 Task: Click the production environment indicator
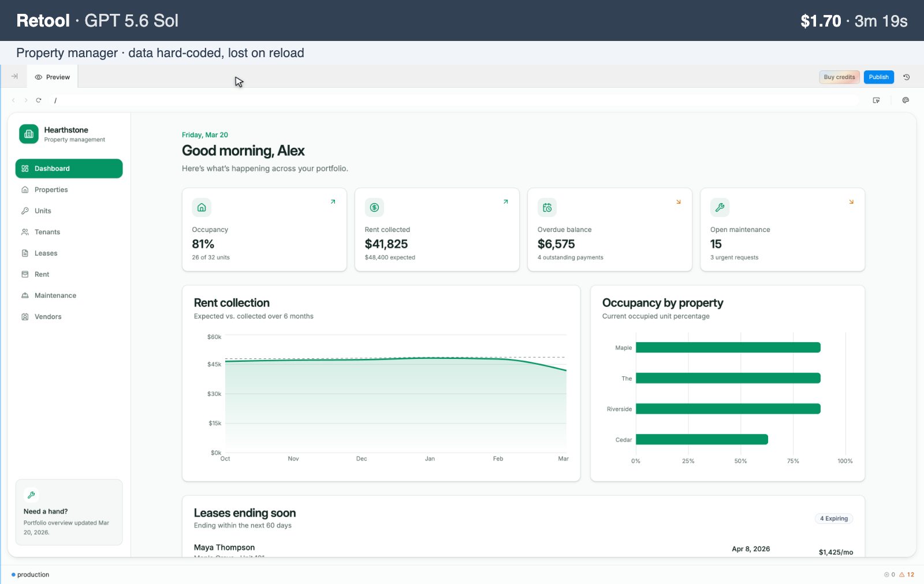(x=30, y=575)
